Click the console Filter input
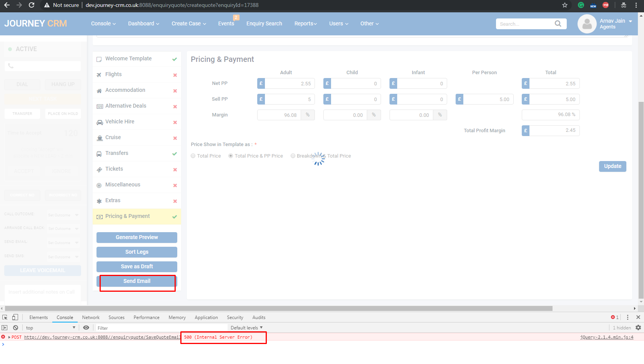644x364 pixels. coord(161,328)
